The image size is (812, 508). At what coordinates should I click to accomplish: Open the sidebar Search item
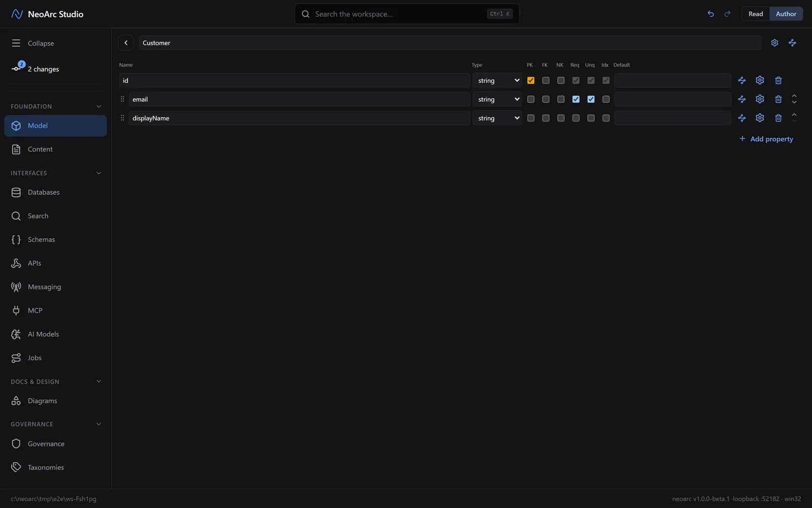pyautogui.click(x=55, y=216)
